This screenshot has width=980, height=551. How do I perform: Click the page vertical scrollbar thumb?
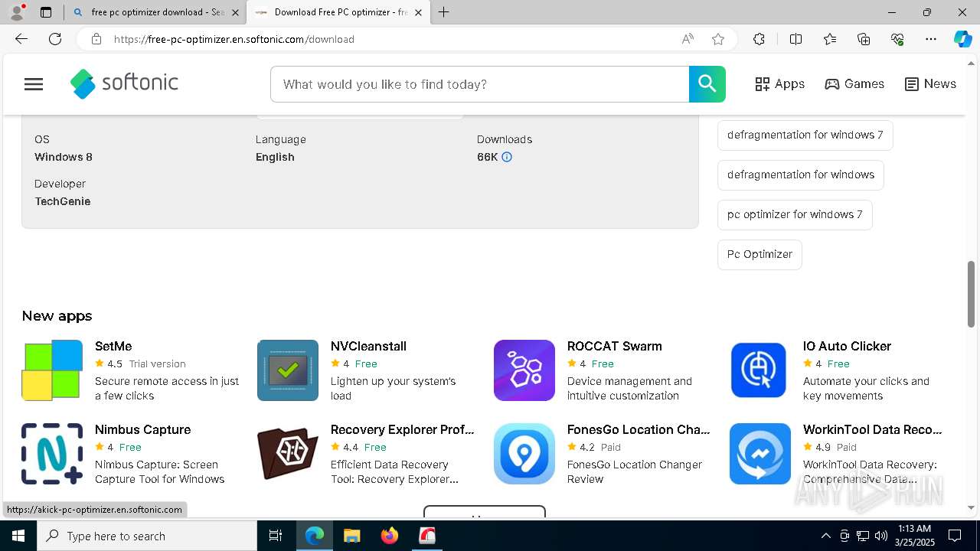[972, 295]
